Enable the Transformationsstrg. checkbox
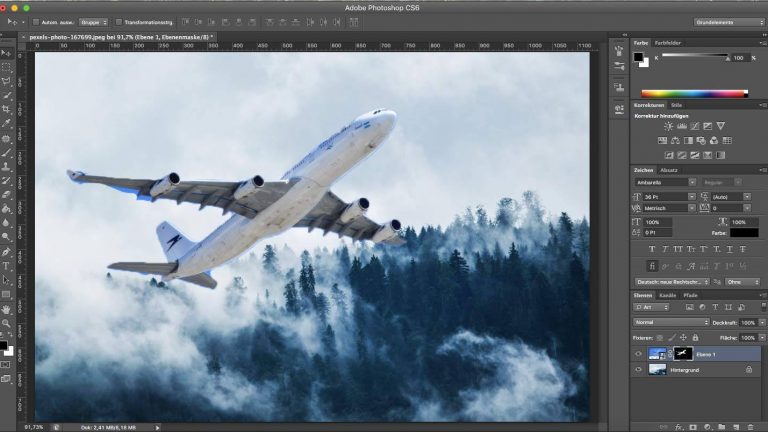 click(x=117, y=21)
